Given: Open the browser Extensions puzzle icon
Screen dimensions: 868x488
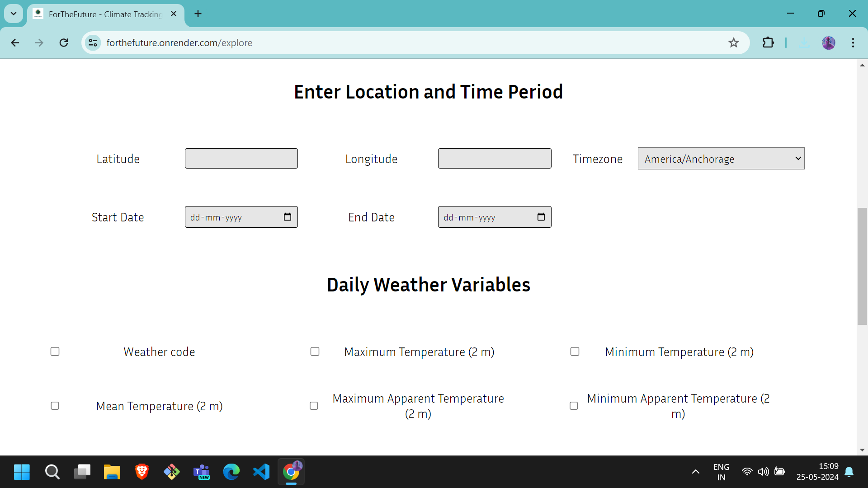Looking at the screenshot, I should point(768,43).
